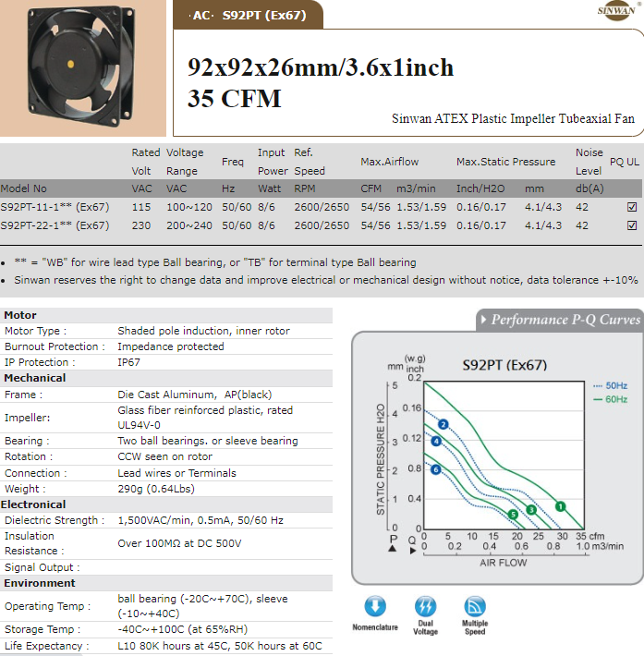Image resolution: width=644 pixels, height=656 pixels.
Task: Click the Multiple Speed icon
Action: (x=475, y=608)
